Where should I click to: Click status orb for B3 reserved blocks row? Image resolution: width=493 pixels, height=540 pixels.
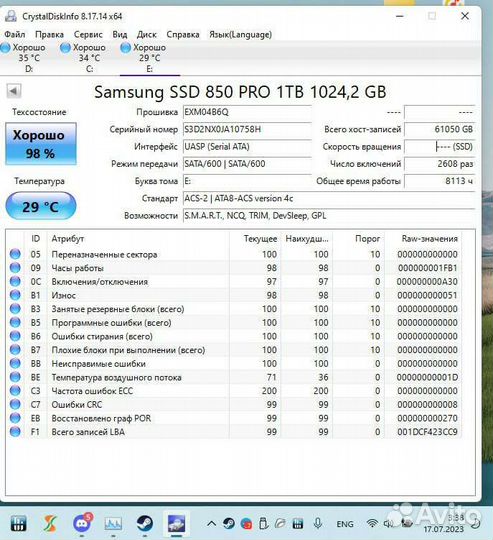pos(15,309)
